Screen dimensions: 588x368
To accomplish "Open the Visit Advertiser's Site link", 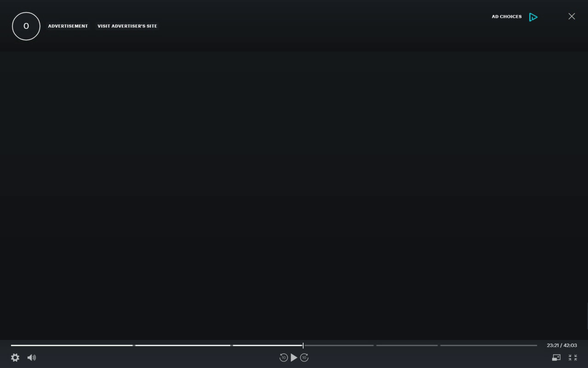I will coord(127,26).
